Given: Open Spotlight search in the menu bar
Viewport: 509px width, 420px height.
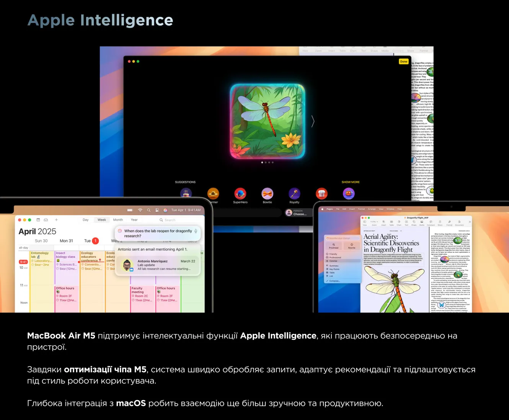Looking at the screenshot, I should pyautogui.click(x=148, y=210).
